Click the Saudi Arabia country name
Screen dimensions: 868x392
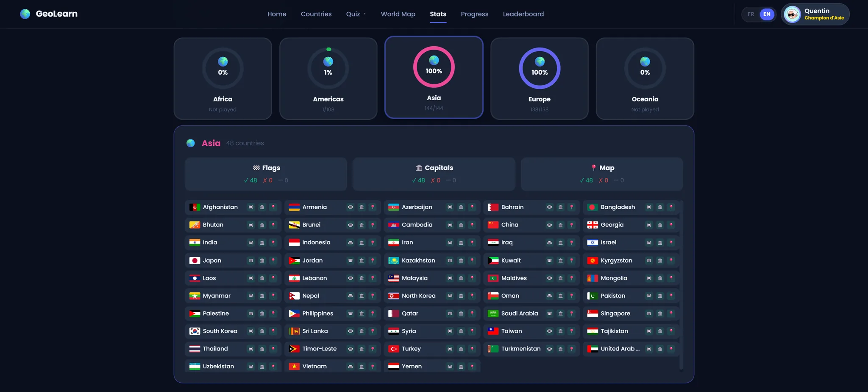(x=520, y=314)
